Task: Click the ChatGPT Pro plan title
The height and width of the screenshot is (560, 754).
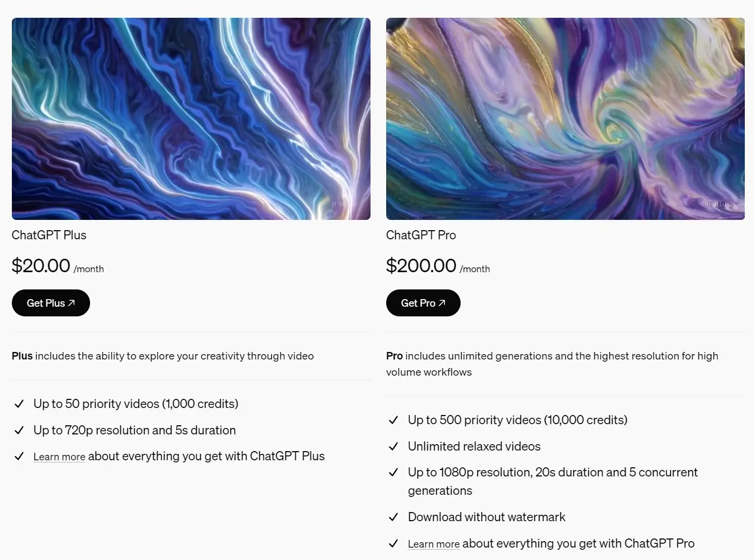Action: click(x=421, y=235)
